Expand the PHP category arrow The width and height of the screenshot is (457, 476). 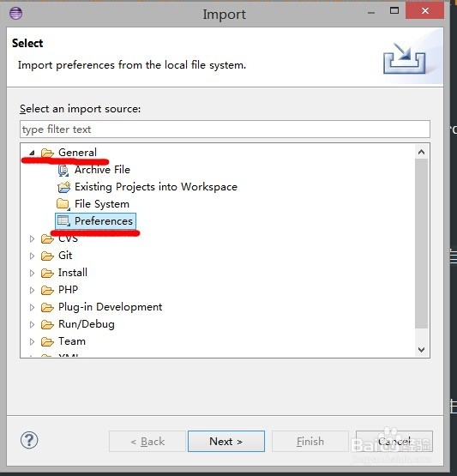[32, 290]
